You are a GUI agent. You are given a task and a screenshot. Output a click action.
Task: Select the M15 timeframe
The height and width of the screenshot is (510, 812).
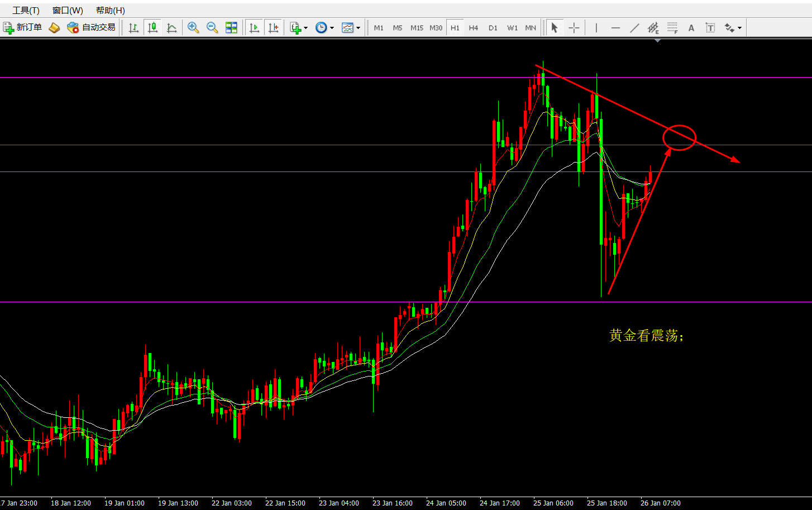[x=417, y=28]
